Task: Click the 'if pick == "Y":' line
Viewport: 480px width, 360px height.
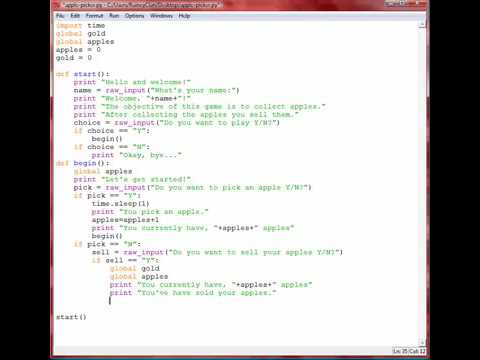Action: (x=107, y=195)
